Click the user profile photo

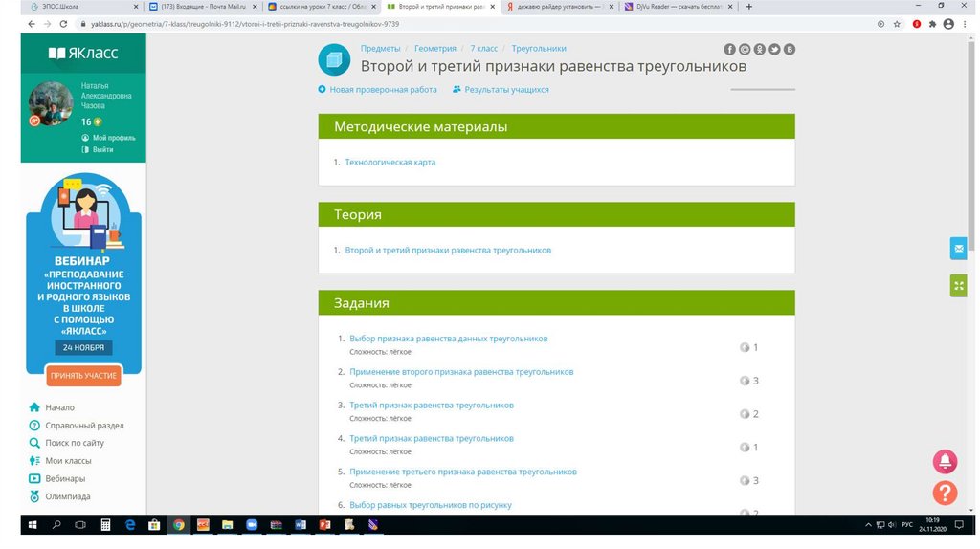pyautogui.click(x=51, y=103)
